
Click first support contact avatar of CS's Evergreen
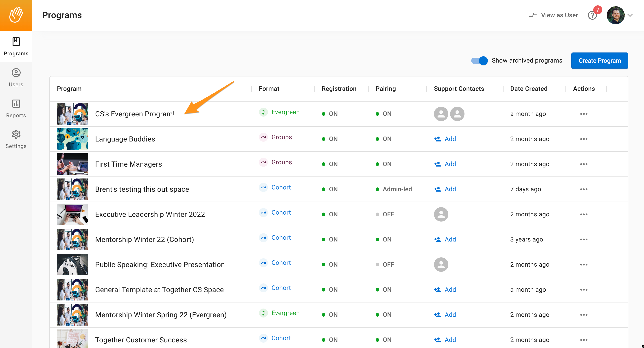coord(441,114)
